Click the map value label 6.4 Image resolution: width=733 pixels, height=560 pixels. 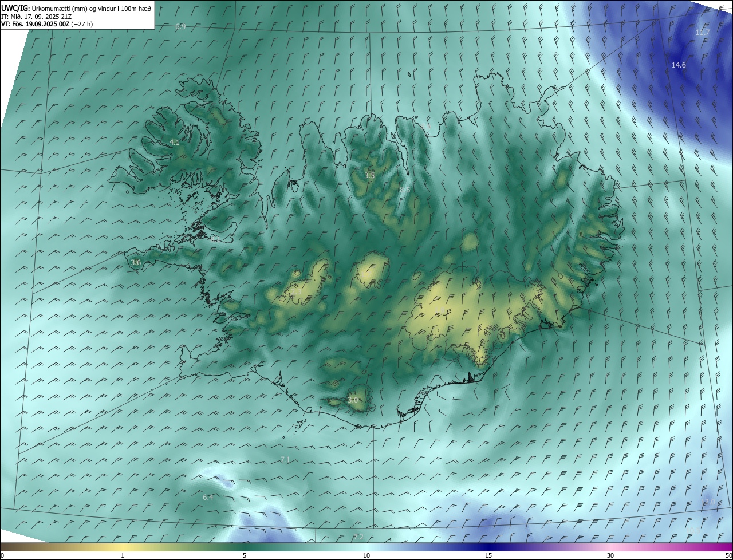tap(208, 498)
